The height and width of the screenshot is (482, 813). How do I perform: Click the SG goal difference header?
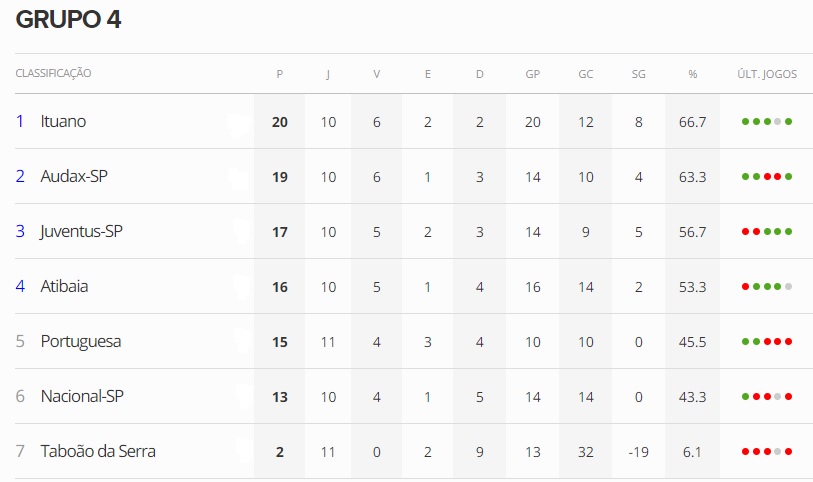[x=638, y=74]
